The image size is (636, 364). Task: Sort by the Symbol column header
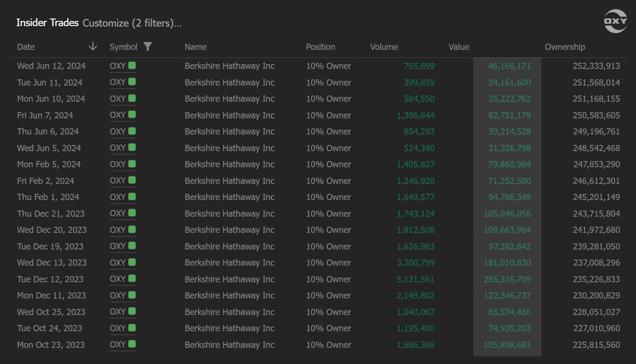pyautogui.click(x=123, y=47)
